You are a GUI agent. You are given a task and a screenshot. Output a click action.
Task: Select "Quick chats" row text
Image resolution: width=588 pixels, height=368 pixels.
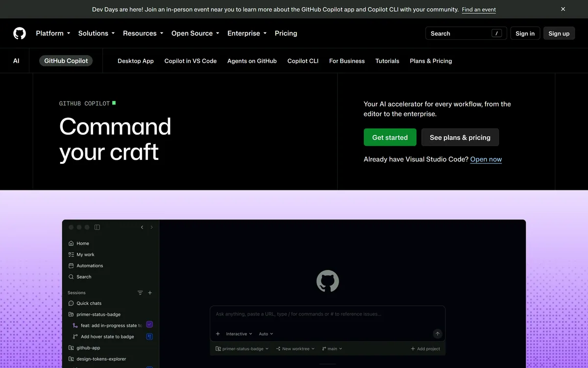pyautogui.click(x=89, y=303)
